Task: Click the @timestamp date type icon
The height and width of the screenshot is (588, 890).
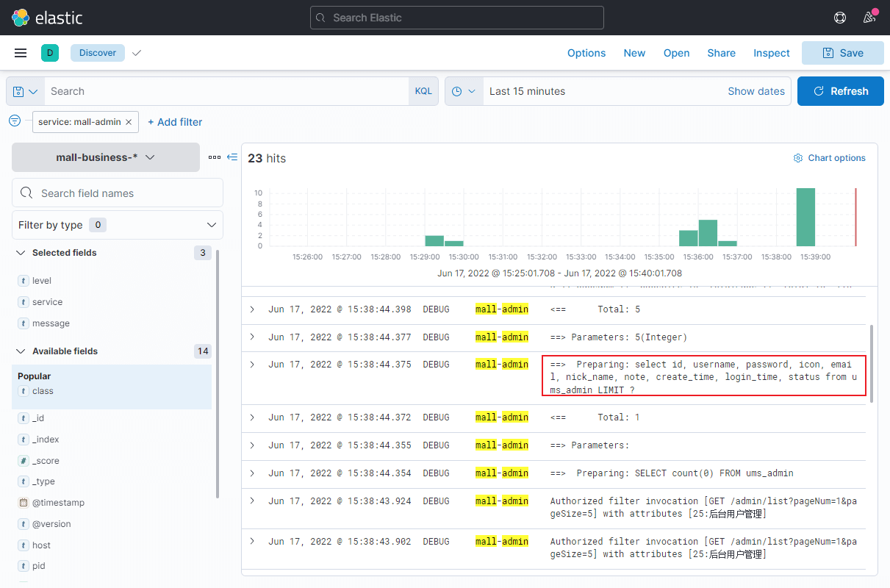Action: (x=24, y=503)
